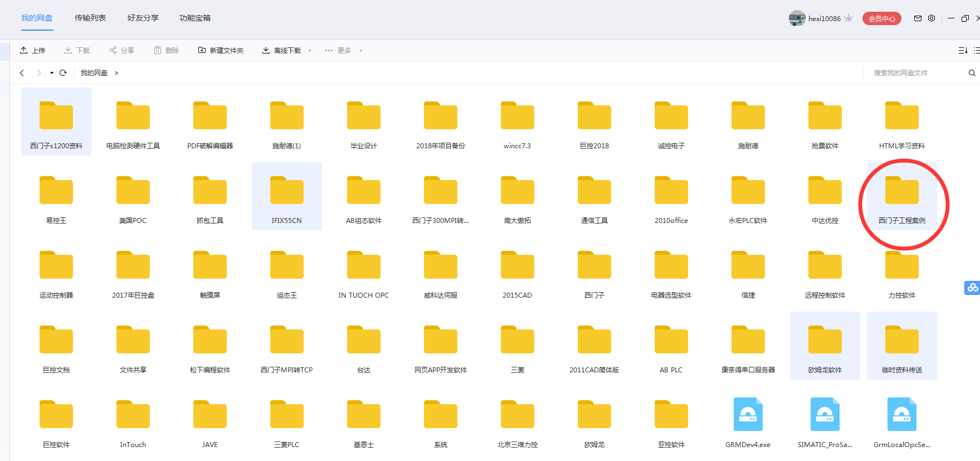Image resolution: width=980 pixels, height=461 pixels.
Task: Click the 上传 upload icon
Action: pos(24,50)
